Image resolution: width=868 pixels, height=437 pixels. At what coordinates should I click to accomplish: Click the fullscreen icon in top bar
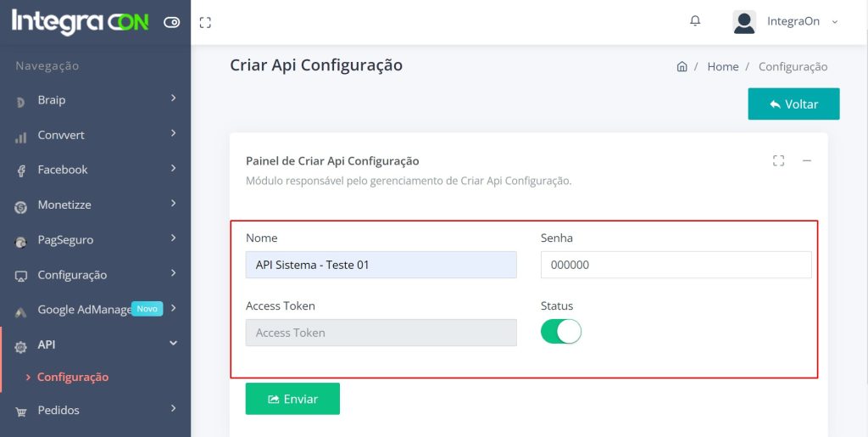[x=205, y=22]
